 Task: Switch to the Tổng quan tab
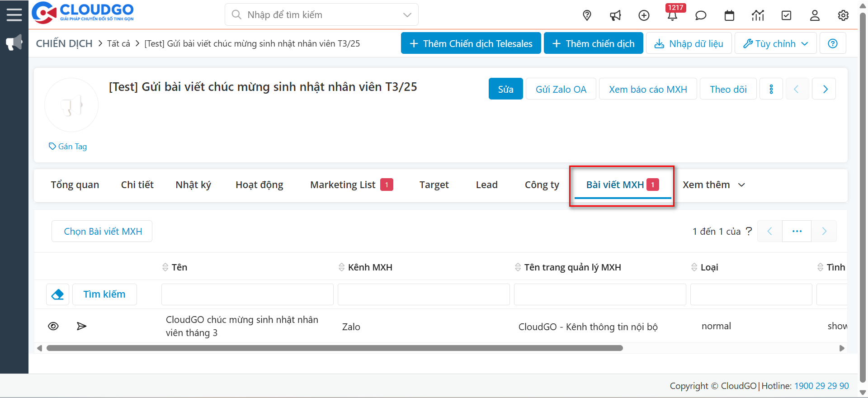pos(75,185)
